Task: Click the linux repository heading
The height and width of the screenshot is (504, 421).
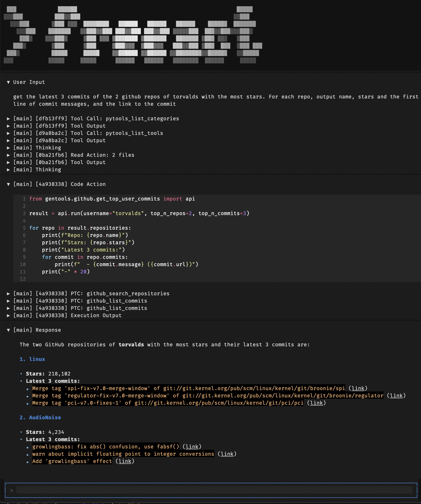Action: click(37, 359)
